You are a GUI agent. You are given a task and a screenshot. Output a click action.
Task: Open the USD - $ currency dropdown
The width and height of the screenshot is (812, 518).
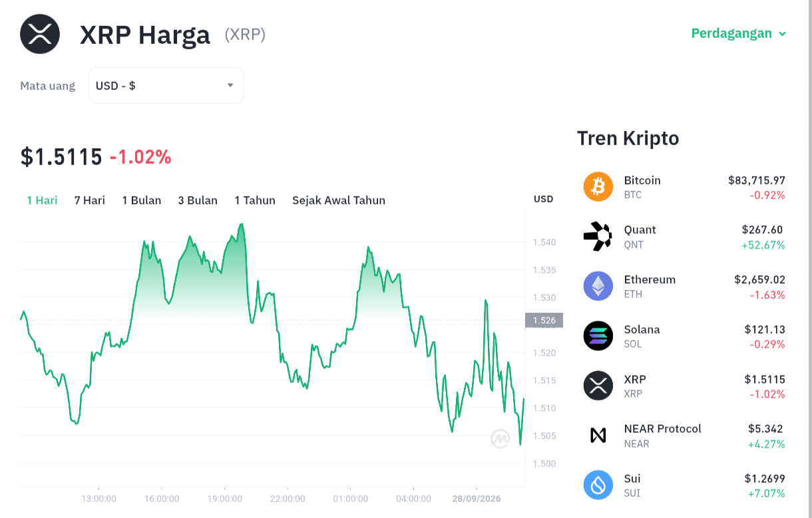click(x=166, y=85)
